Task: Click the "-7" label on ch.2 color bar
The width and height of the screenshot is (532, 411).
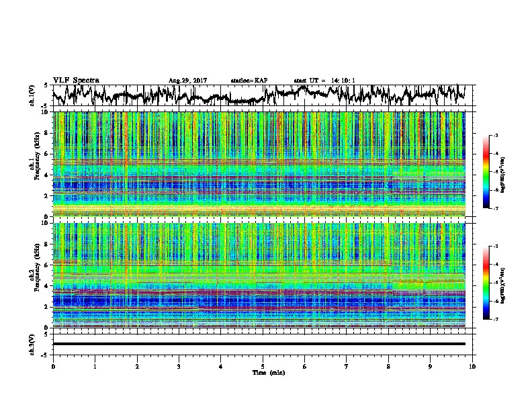Action: click(x=496, y=319)
